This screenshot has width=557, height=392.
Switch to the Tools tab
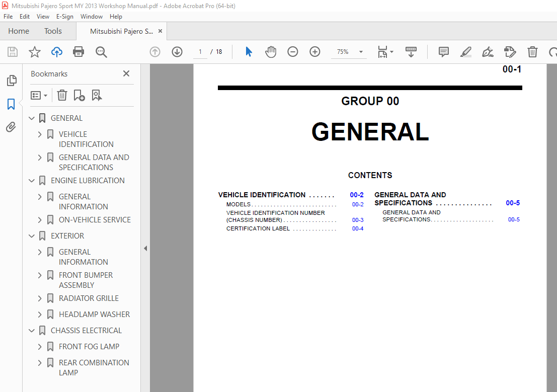(x=53, y=31)
